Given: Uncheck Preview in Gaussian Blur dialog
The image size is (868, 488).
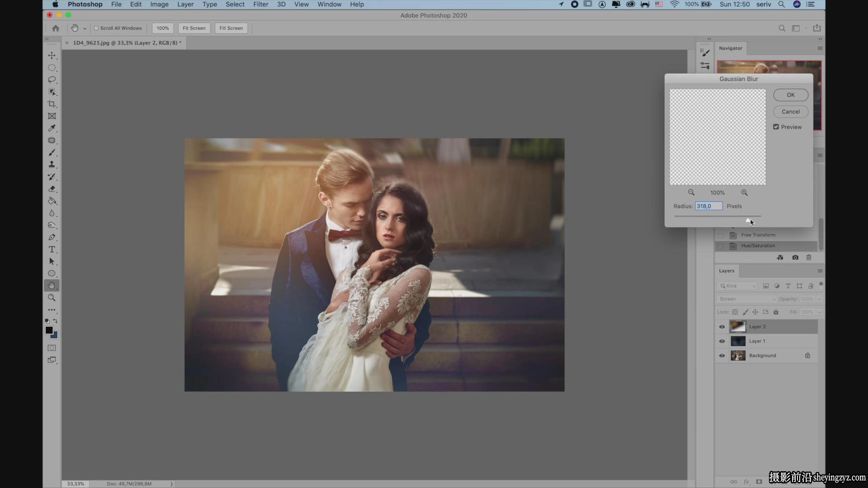Looking at the screenshot, I should [776, 127].
